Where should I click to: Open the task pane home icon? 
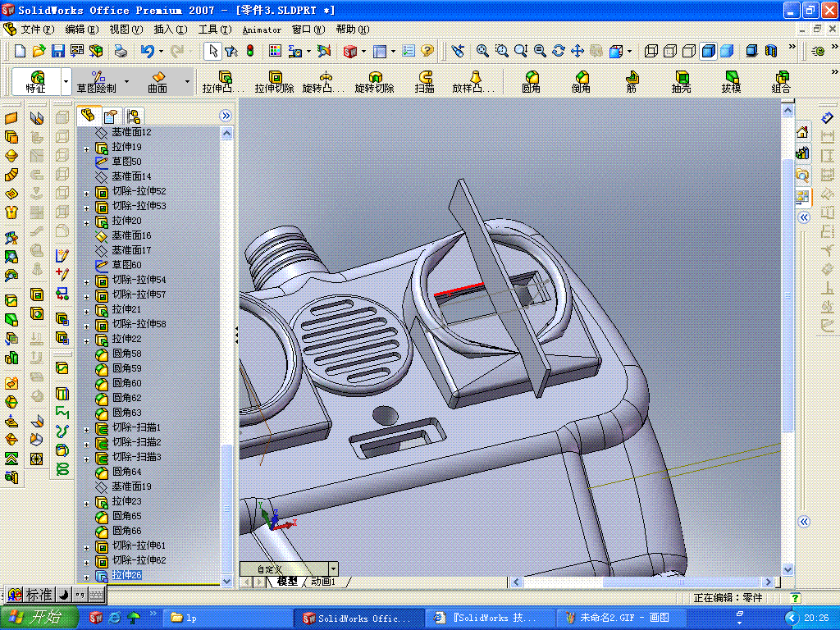tap(802, 132)
